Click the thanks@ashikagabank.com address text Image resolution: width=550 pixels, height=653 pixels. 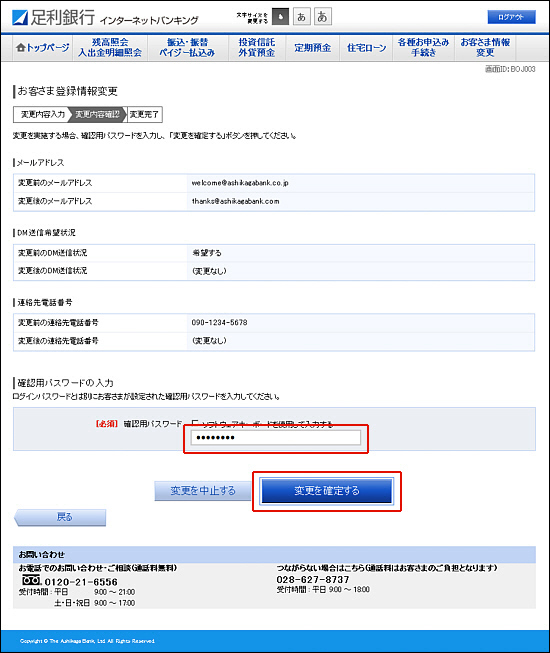tap(235, 201)
